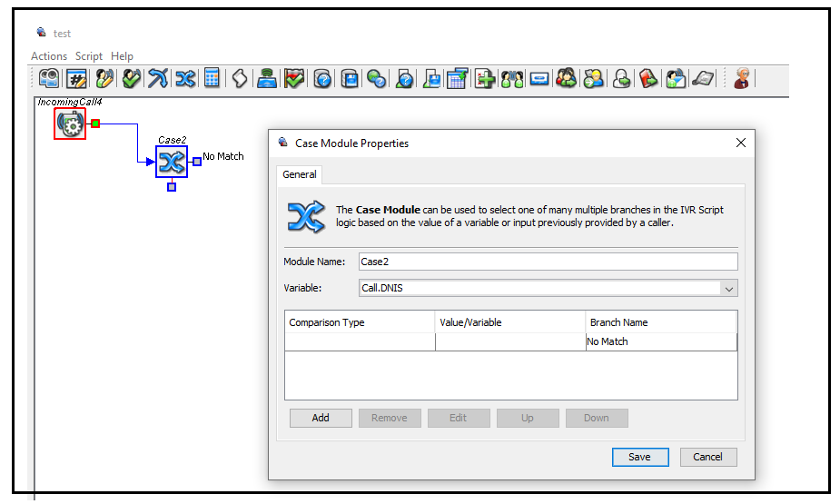This screenshot has height=504, width=840.
Task: Select the person with pencil module icon
Action: [104, 79]
